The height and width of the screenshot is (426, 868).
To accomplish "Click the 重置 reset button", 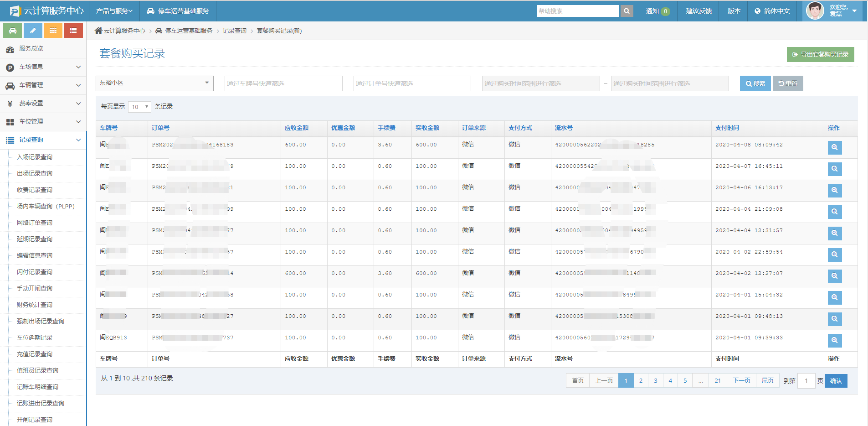I will pos(788,83).
